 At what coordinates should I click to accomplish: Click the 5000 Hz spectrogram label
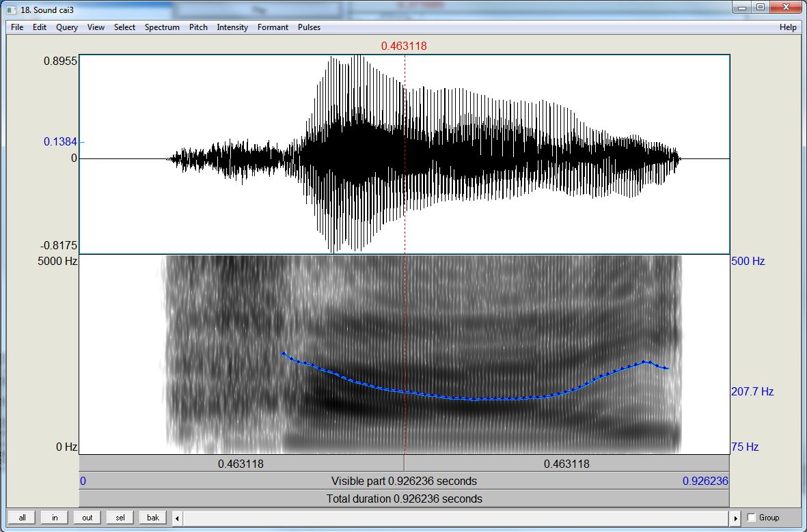(57, 261)
